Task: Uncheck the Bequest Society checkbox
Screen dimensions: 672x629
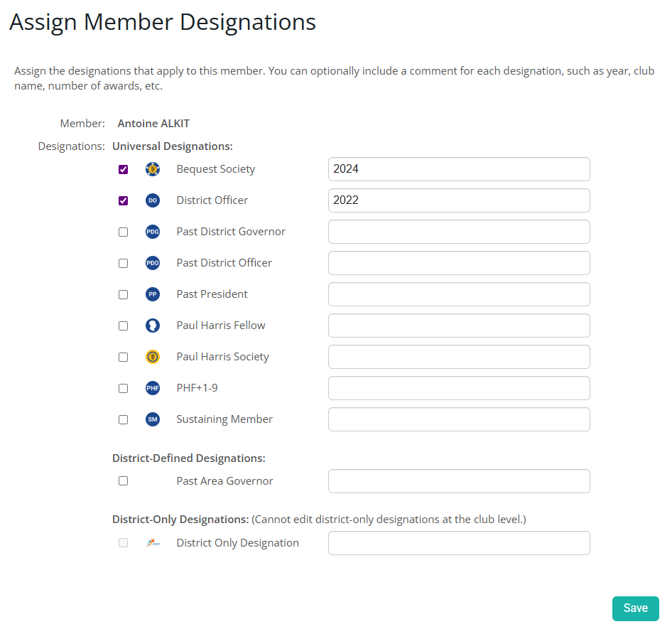Action: [x=123, y=169]
